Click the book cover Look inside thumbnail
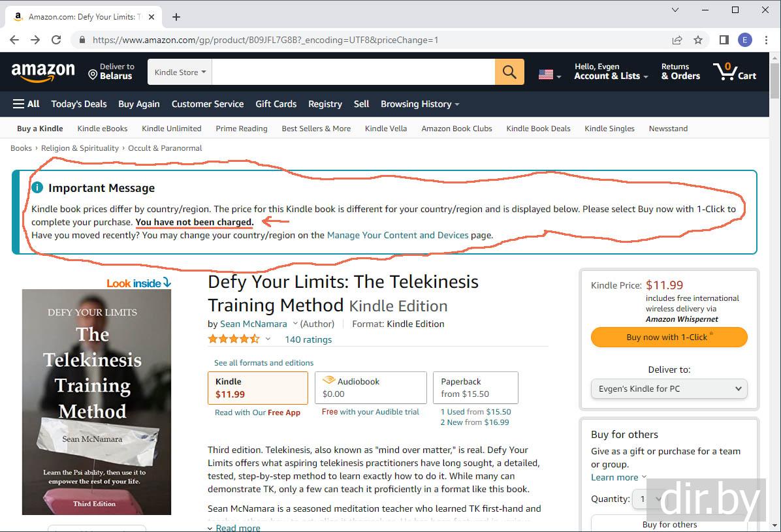 tap(97, 401)
